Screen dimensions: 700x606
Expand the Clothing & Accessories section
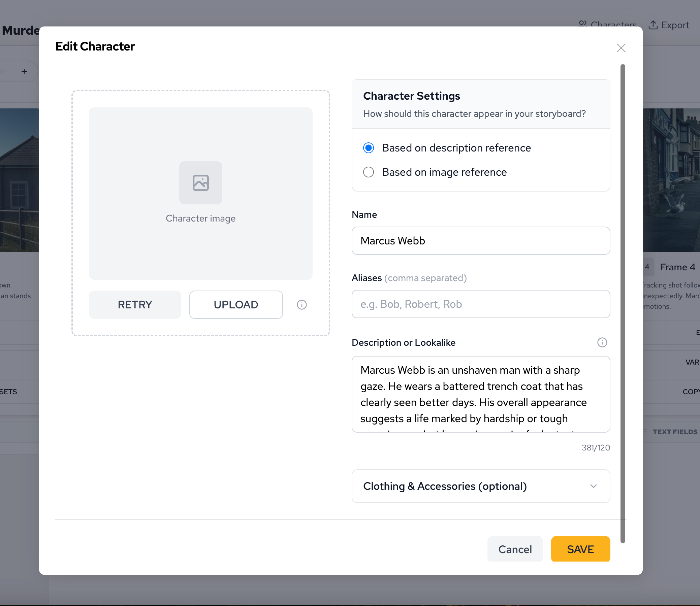point(445,486)
